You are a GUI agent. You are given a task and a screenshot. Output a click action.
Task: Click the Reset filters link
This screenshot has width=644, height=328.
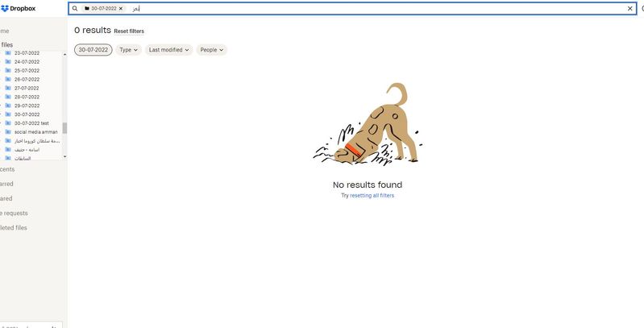point(129,31)
